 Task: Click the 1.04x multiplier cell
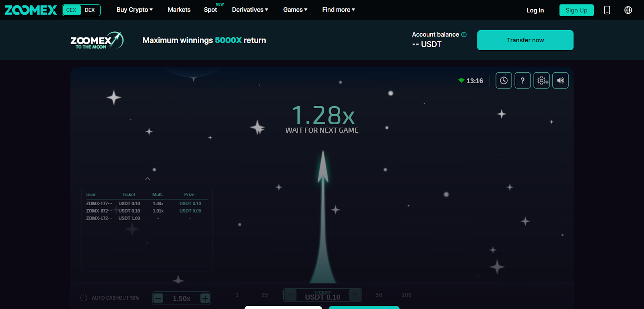(158, 204)
